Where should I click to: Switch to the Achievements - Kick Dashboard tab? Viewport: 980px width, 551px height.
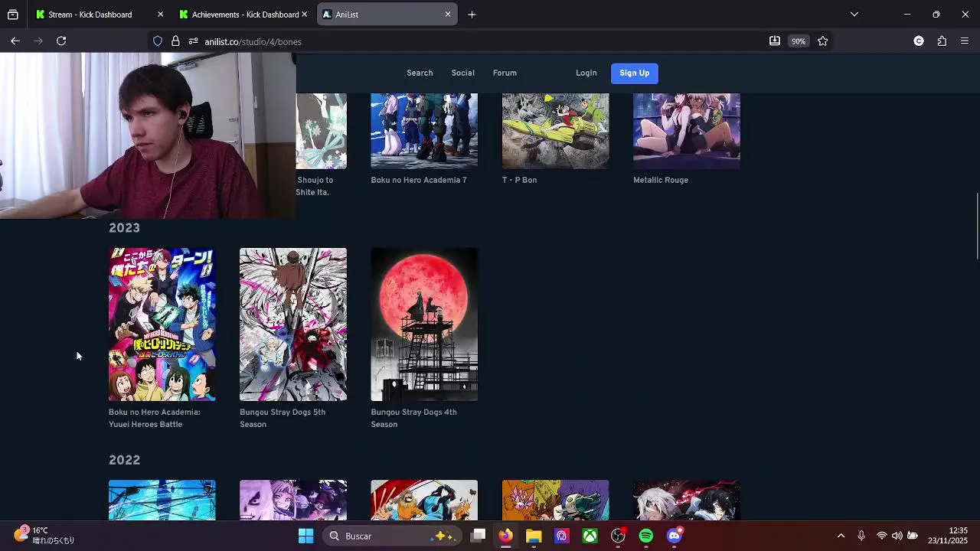coord(242,15)
